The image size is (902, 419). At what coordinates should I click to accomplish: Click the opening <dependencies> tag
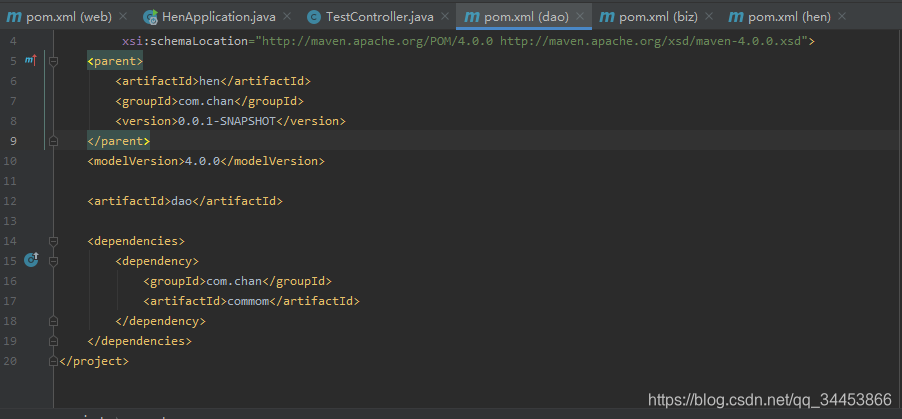tap(136, 241)
